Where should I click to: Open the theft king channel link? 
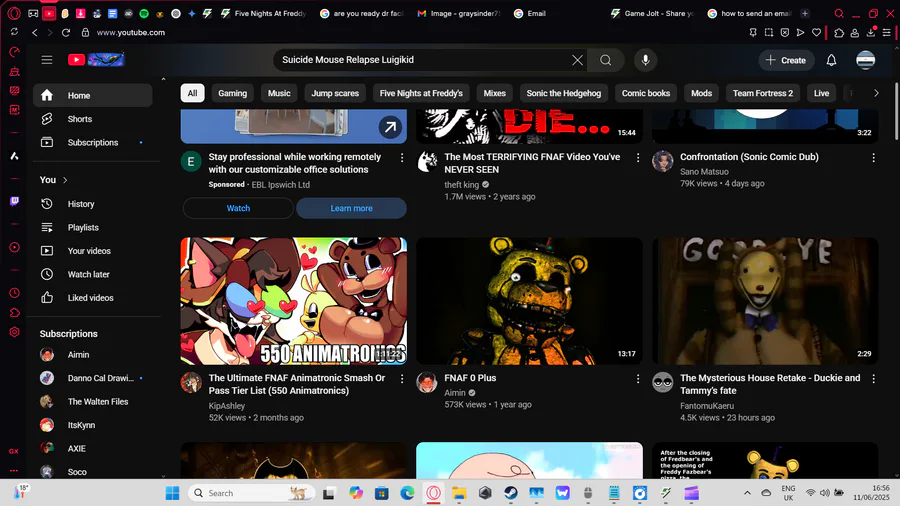click(x=461, y=185)
